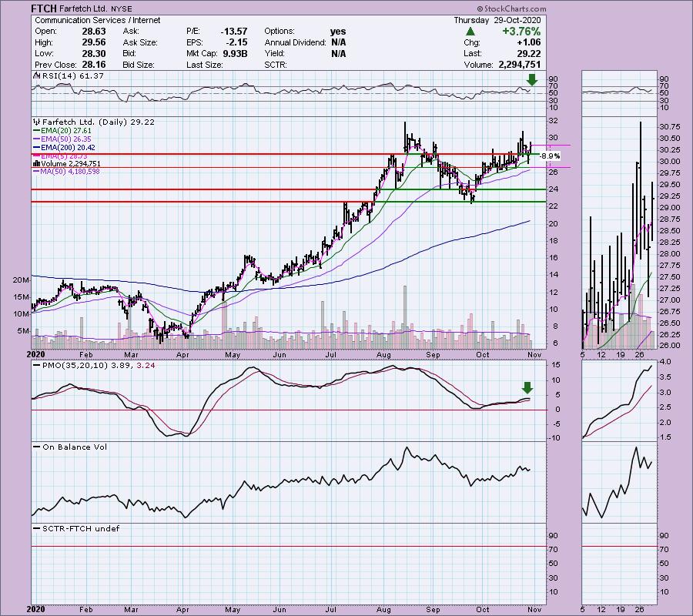Click the MA(50) 4,180,598 legend entry
The height and width of the screenshot is (616, 693).
[70, 172]
